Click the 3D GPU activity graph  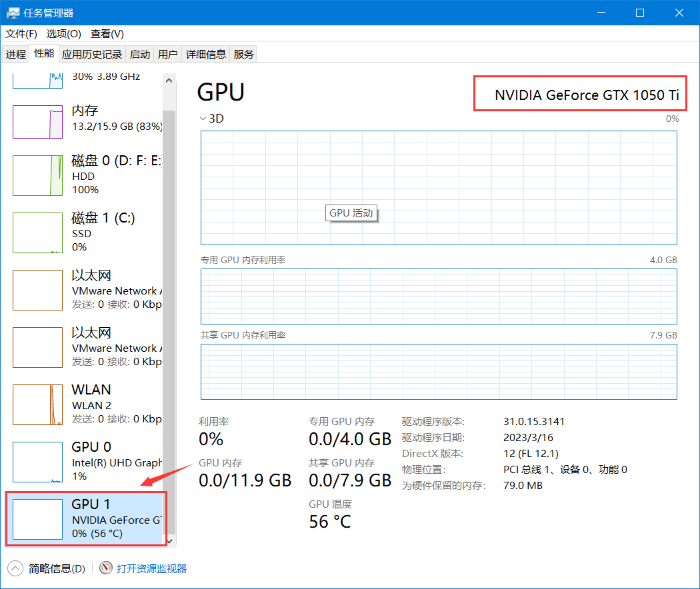439,188
